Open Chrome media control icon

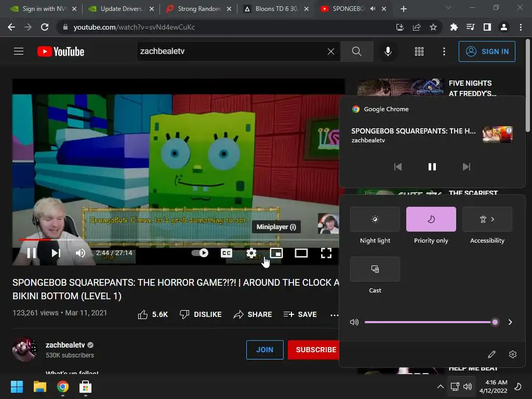tap(470, 27)
